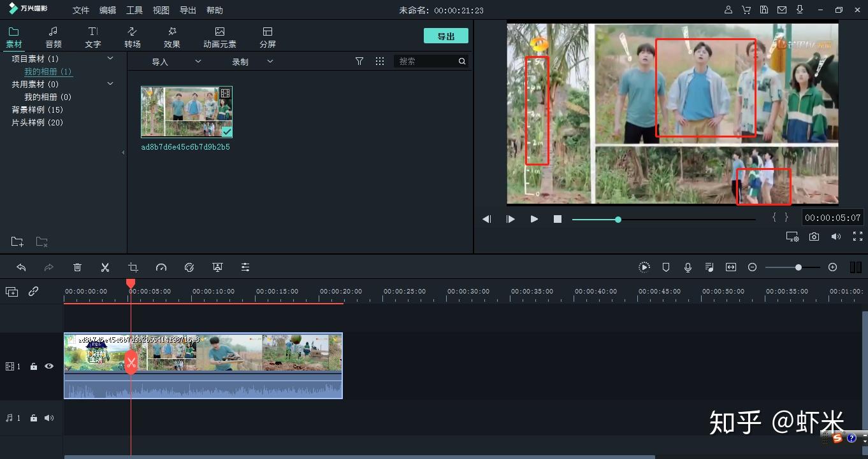This screenshot has width=868, height=459.
Task: Step back to previous frame
Action: [487, 219]
